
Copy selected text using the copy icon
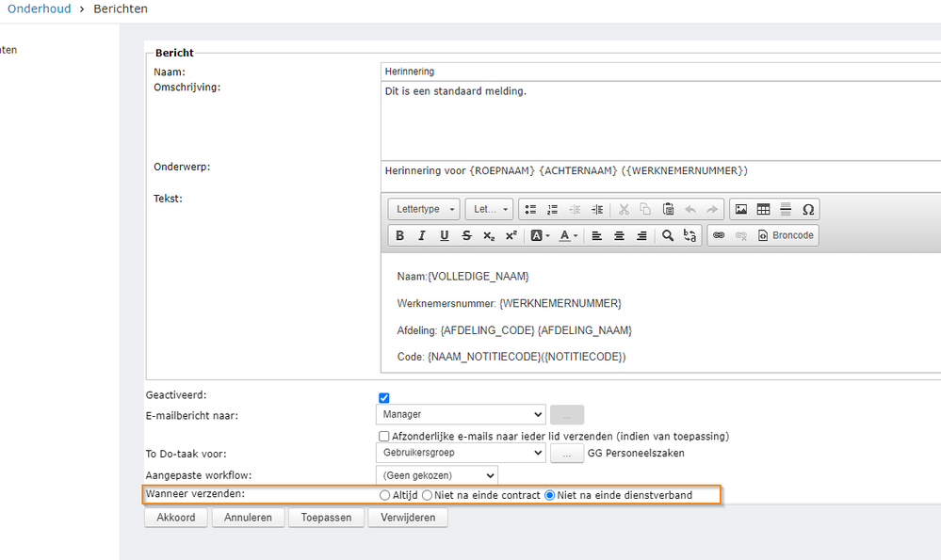coord(646,209)
